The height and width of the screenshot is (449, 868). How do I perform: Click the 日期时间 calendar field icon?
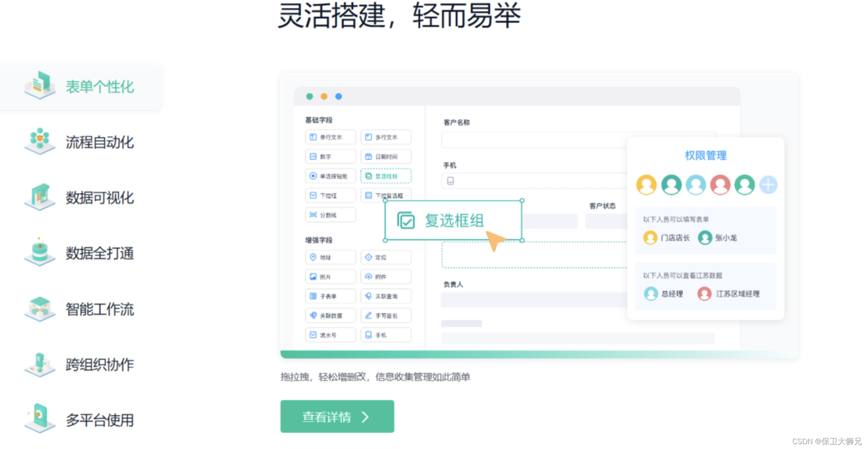coord(368,157)
